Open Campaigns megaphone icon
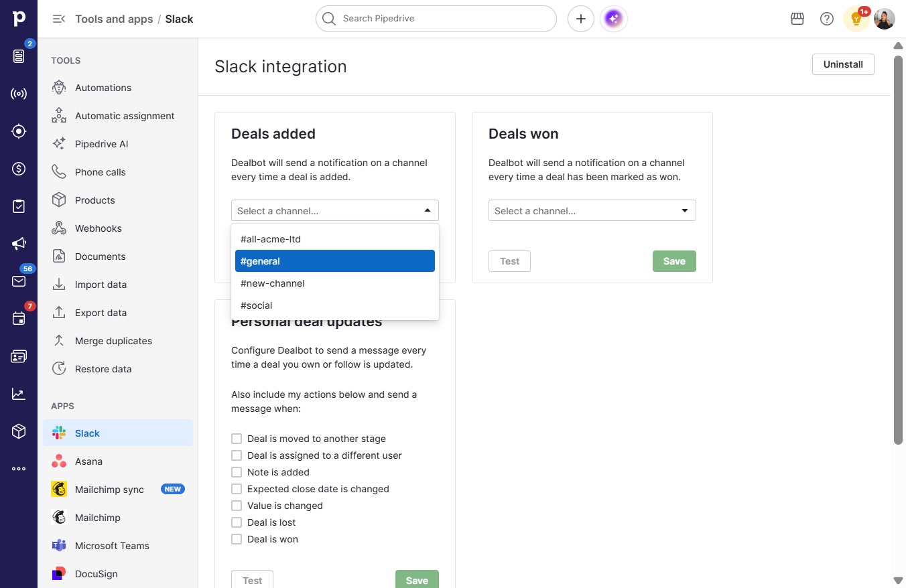The width and height of the screenshot is (906, 588). (x=19, y=244)
